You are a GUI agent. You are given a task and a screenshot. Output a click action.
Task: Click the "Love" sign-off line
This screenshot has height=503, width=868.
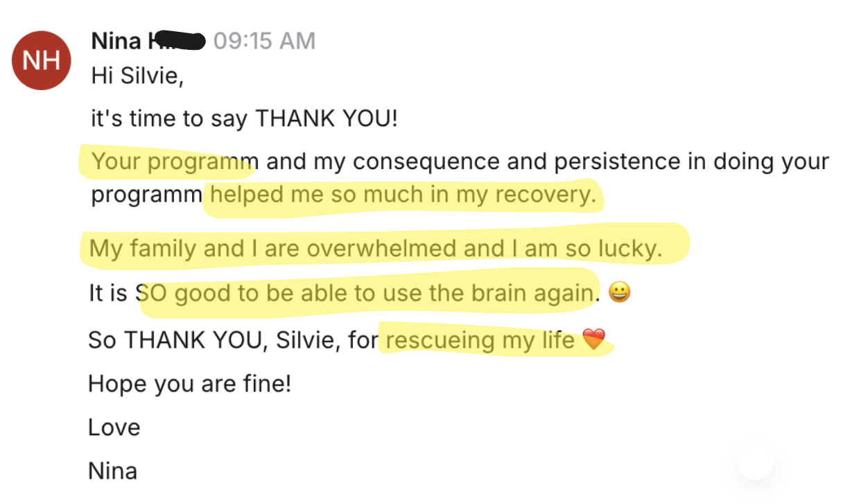[114, 427]
